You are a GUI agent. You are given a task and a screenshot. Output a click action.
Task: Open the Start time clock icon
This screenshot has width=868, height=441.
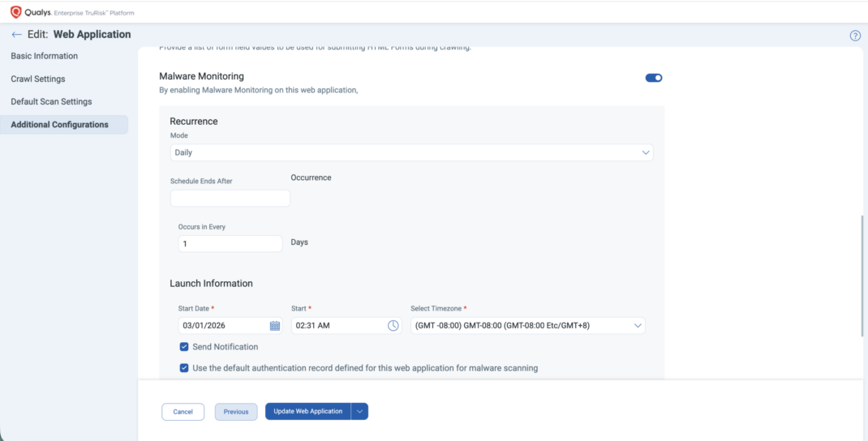coord(393,325)
